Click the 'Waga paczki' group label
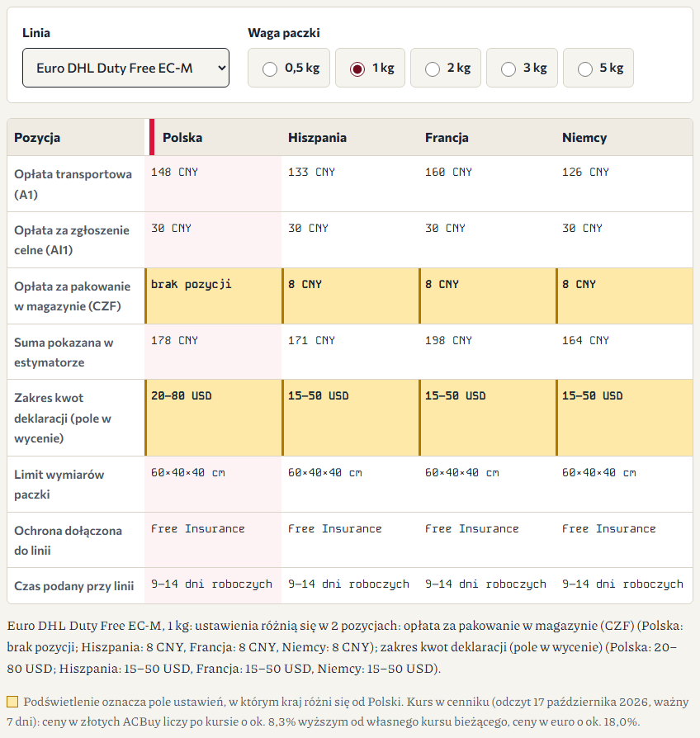Image resolution: width=700 pixels, height=738 pixels. (284, 33)
